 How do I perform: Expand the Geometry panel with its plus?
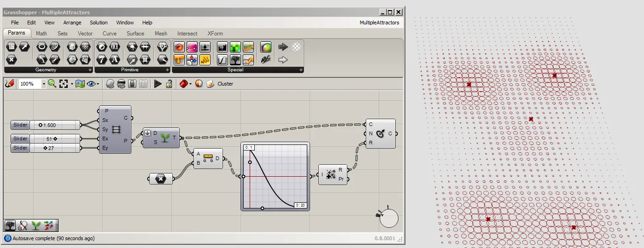[90, 70]
